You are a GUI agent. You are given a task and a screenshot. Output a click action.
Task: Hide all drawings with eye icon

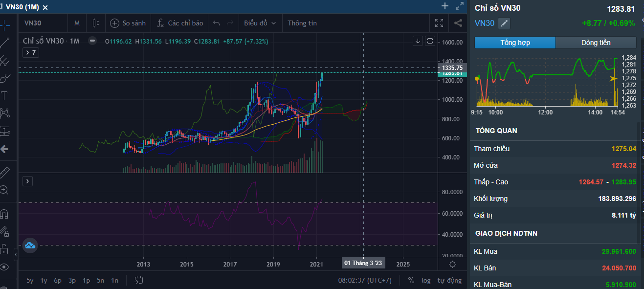pyautogui.click(x=5, y=267)
